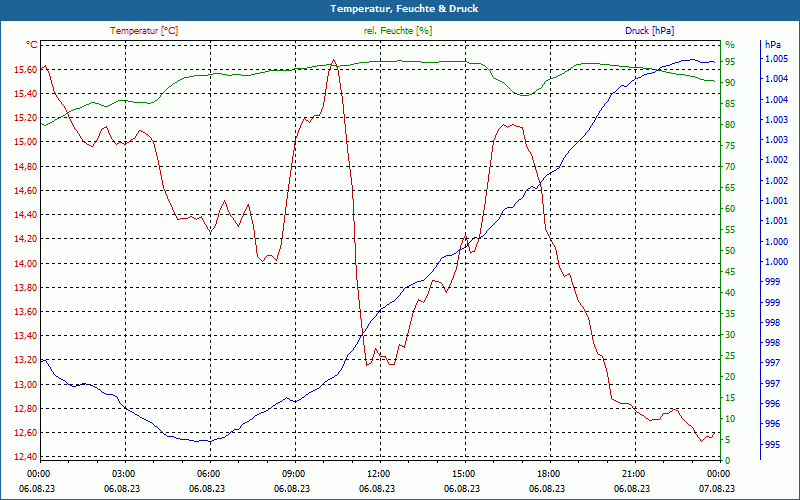Click the '°C' unit label on temperature axis
This screenshot has width=800, height=500.
(x=32, y=45)
